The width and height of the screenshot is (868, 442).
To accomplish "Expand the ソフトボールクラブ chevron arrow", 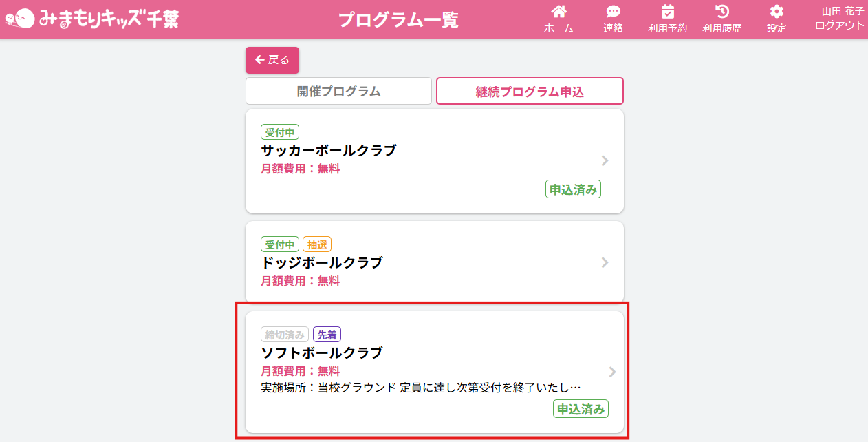I will click(x=612, y=372).
